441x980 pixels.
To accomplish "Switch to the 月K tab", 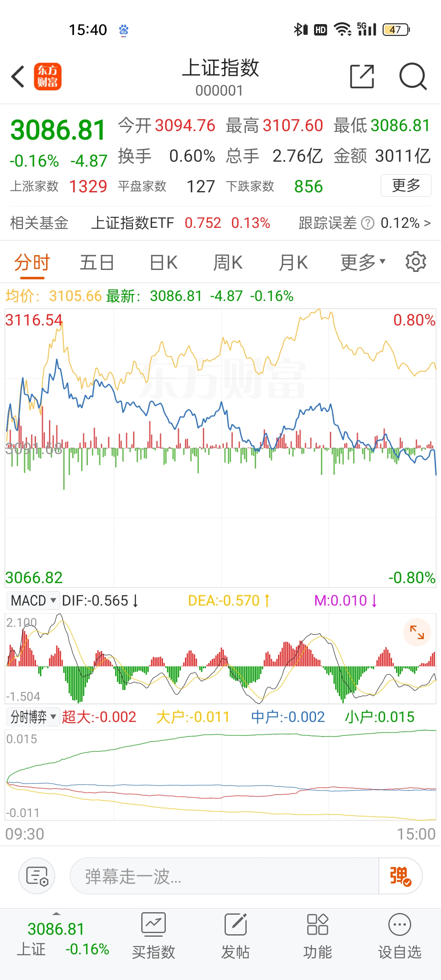I will click(x=293, y=262).
